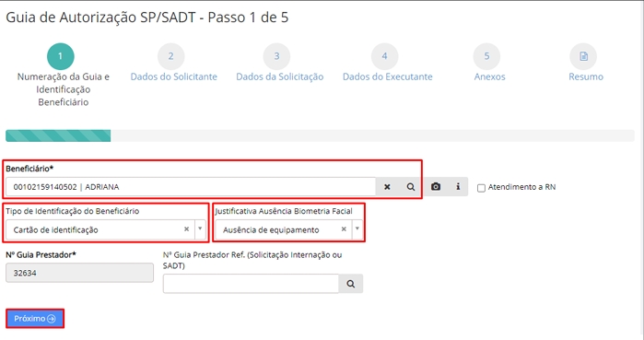The image size is (644, 340).
Task: Click the striped step progress bar
Action: [58, 136]
